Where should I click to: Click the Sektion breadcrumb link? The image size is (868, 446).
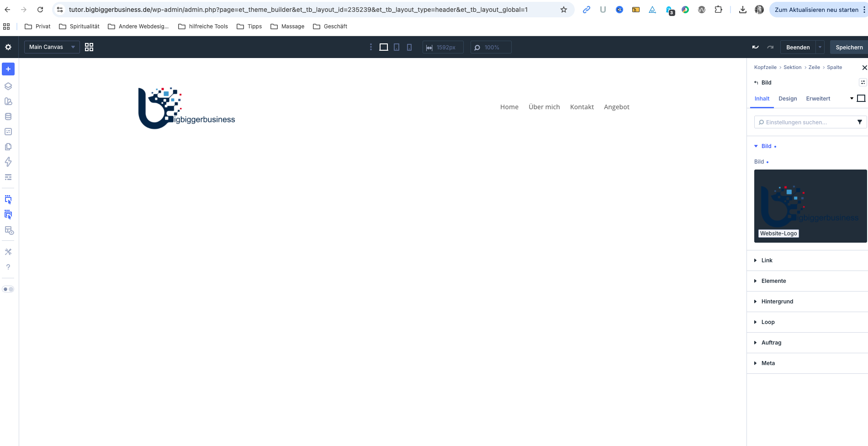coord(792,67)
